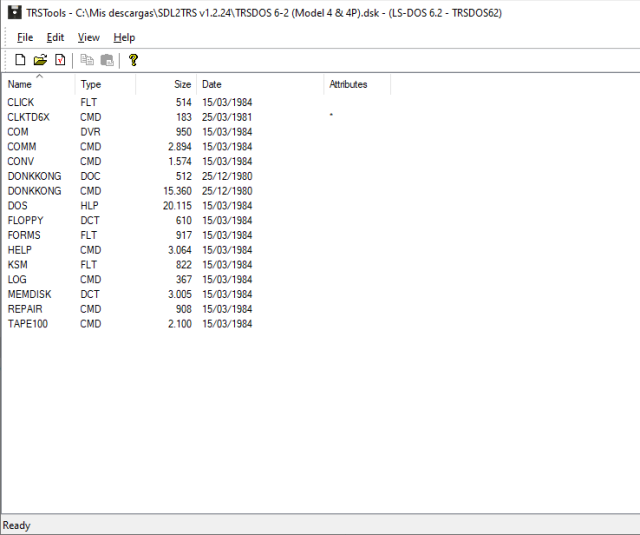Viewport: 640px width, 535px height.
Task: Click the attribute mark in the CLKTD6X row
Action: click(331, 115)
